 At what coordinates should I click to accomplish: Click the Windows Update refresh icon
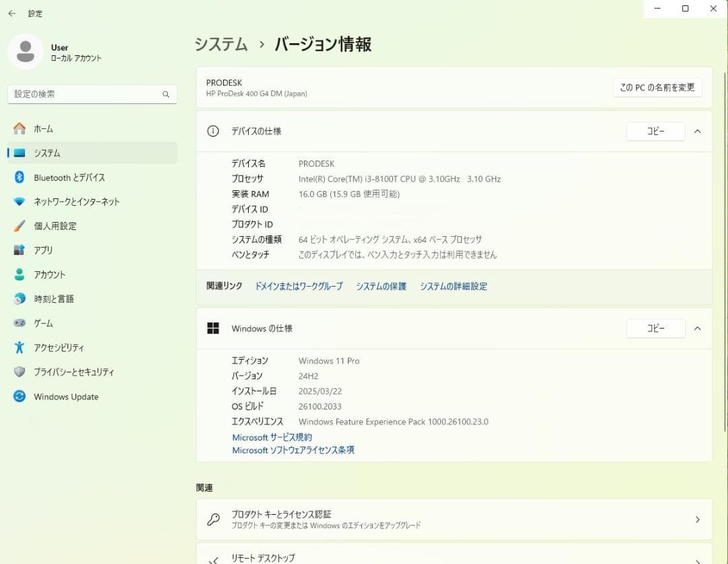click(20, 396)
